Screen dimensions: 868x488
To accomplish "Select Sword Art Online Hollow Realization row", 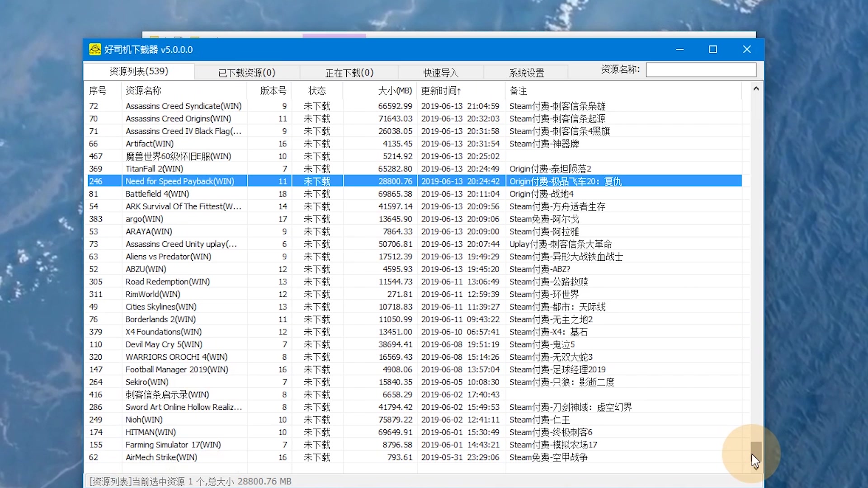I will click(x=414, y=407).
